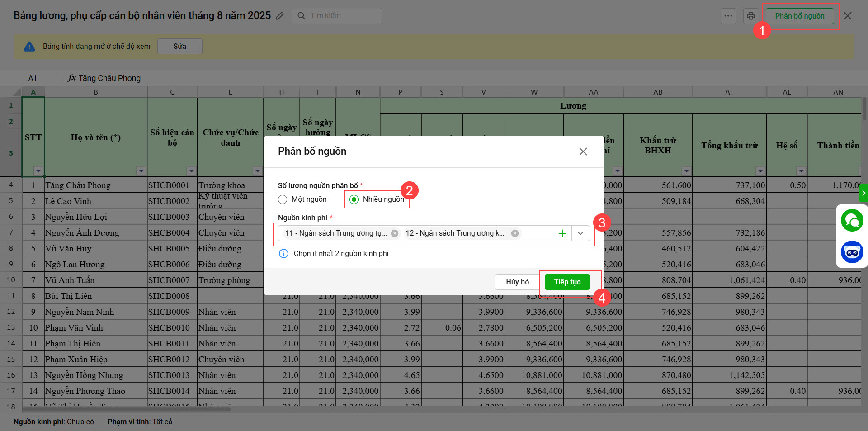This screenshot has height=431, width=868.
Task: Click the printer icon
Action: 750,16
